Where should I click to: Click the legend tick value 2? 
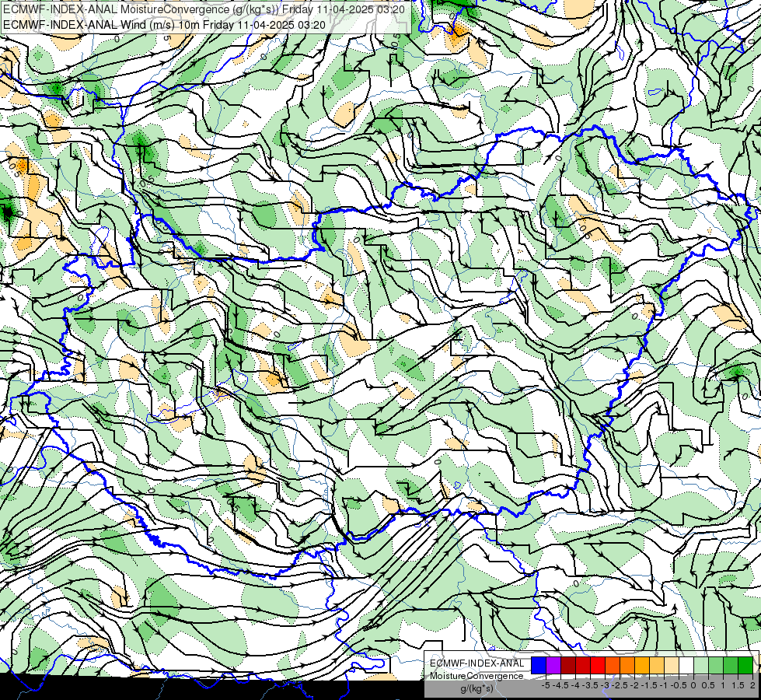[x=752, y=685]
